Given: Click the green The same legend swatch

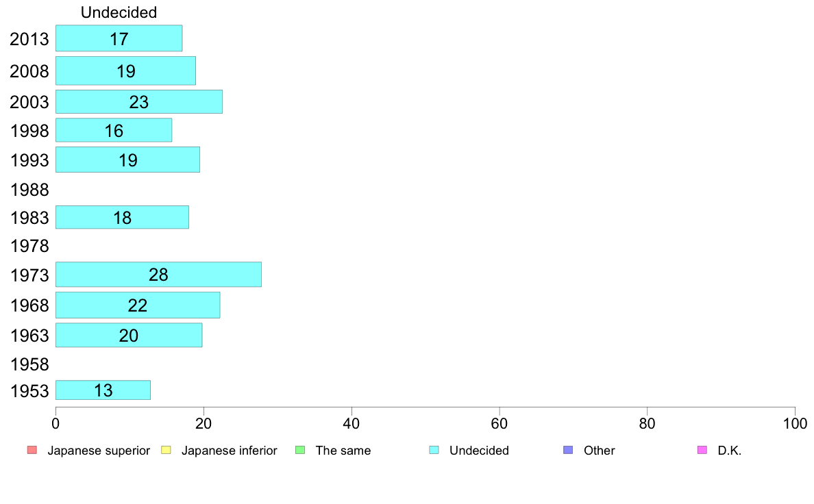Looking at the screenshot, I should pyautogui.click(x=300, y=450).
